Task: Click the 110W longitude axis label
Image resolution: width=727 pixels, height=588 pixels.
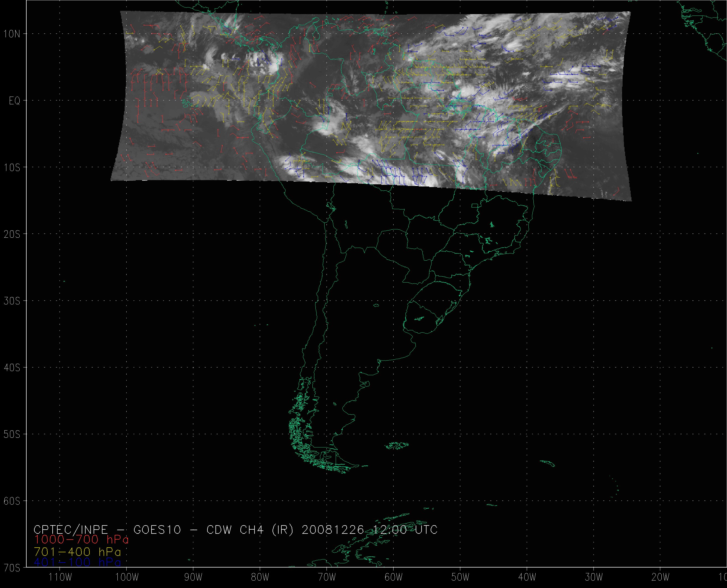Action: click(60, 577)
